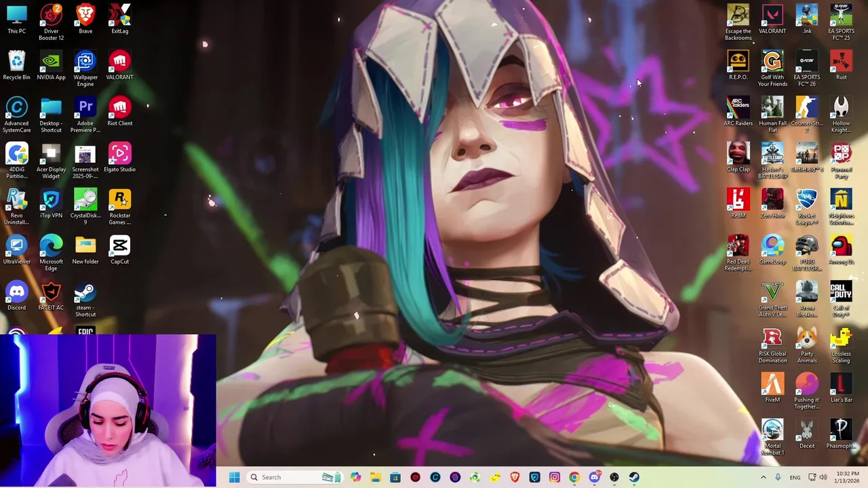Open Escape the Backrooms game shortcut
The height and width of the screenshot is (488, 868).
point(738,22)
